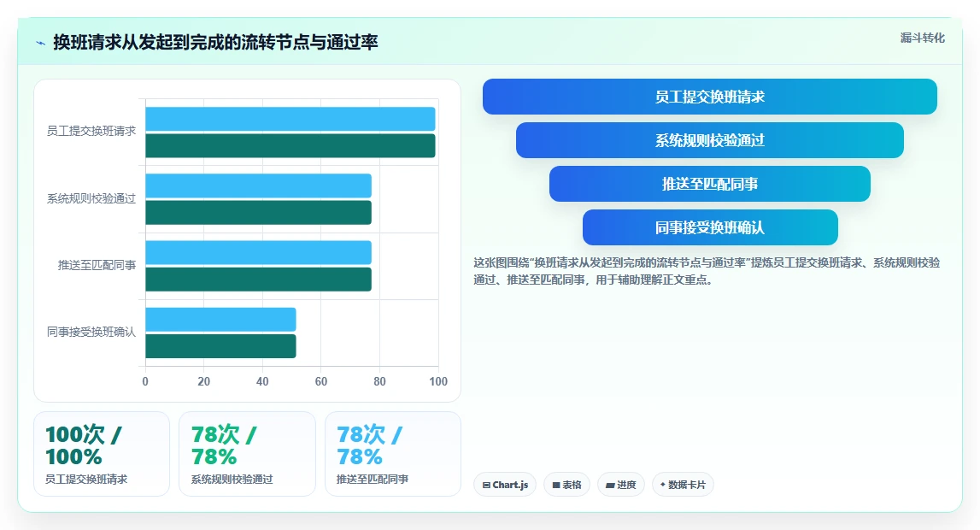Click the 漏斗转化 label in header
The height and width of the screenshot is (530, 980).
pos(923,38)
